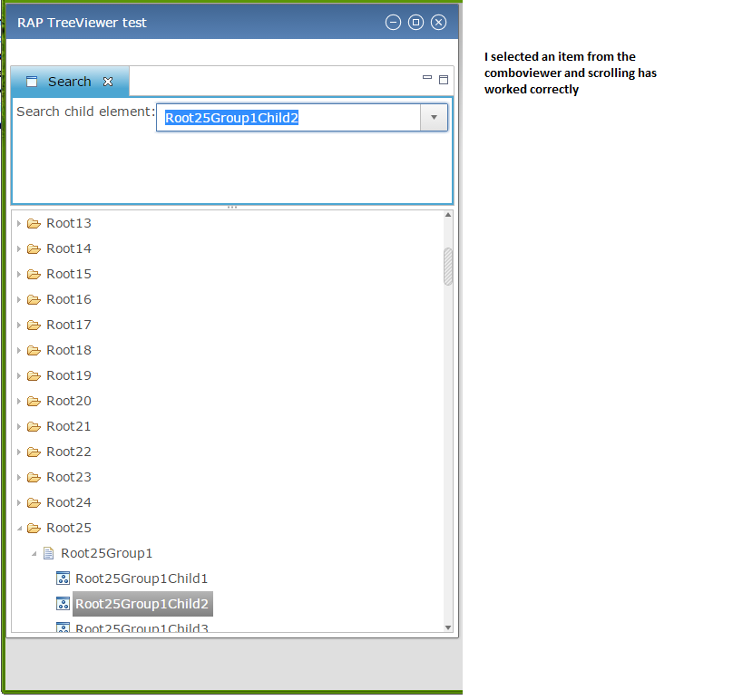The width and height of the screenshot is (733, 700).
Task: Collapse the Root25Group1 node
Action: click(x=34, y=553)
